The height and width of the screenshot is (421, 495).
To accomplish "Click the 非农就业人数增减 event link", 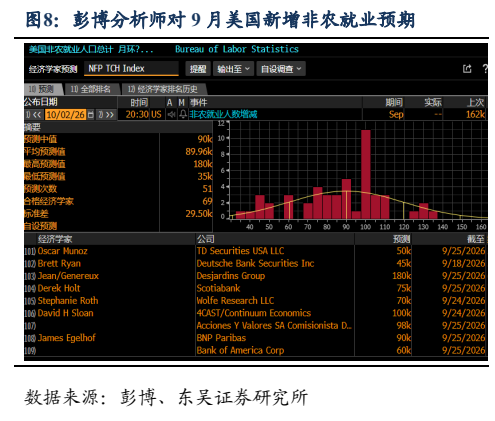I will tap(223, 115).
